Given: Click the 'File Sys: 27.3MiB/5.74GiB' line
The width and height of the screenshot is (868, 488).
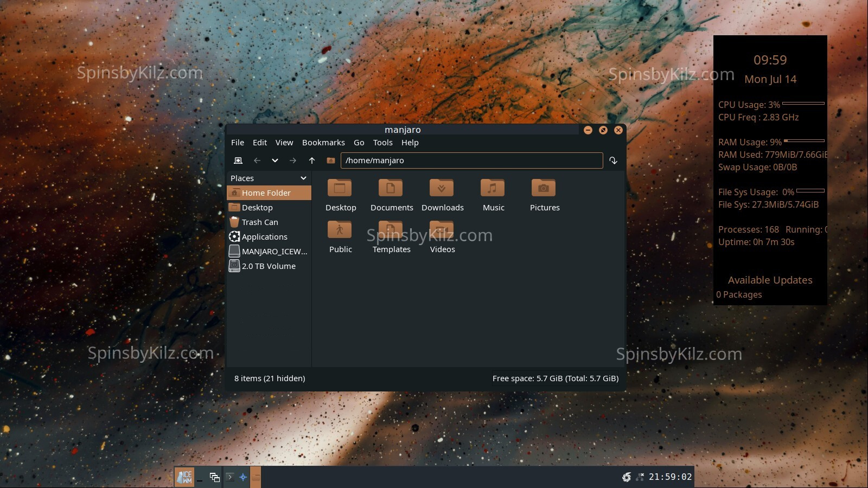Looking at the screenshot, I should pos(768,204).
